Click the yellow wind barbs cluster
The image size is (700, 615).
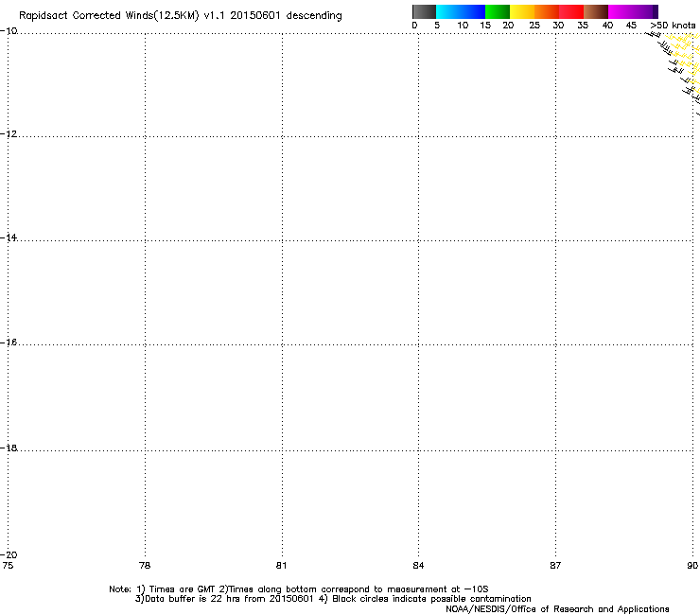coord(685,62)
